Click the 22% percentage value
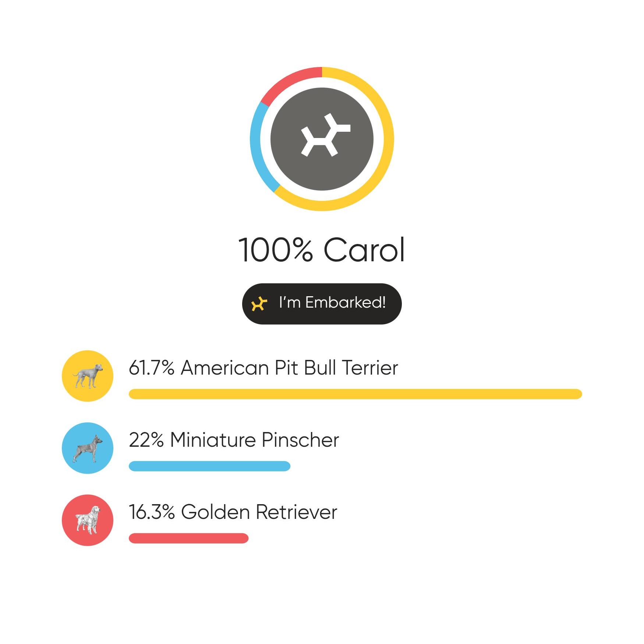The image size is (644, 644). [x=146, y=440]
